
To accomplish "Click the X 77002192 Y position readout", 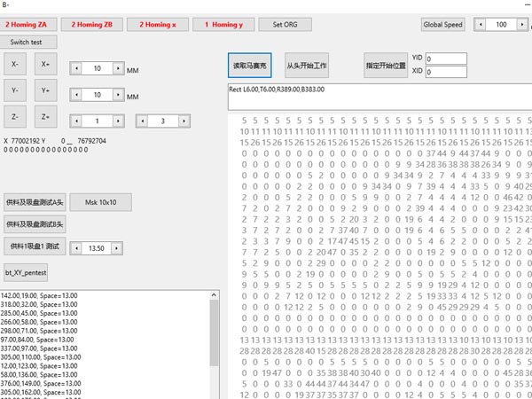I will click(x=55, y=141).
